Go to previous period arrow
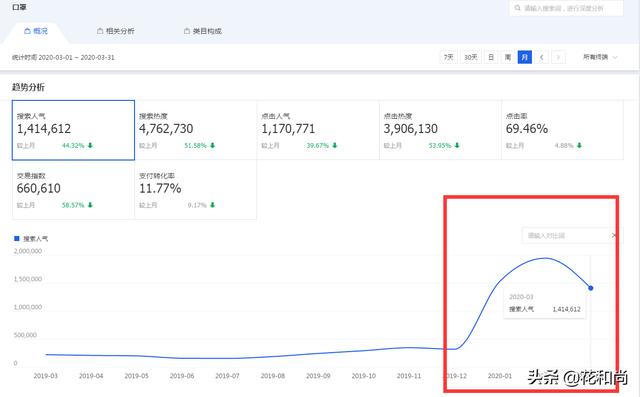640x397 pixels. pyautogui.click(x=542, y=57)
